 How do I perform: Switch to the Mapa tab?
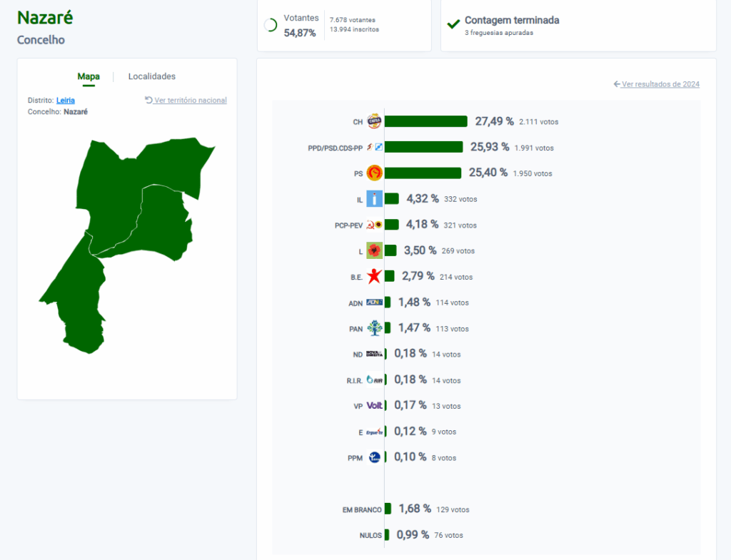click(x=89, y=76)
